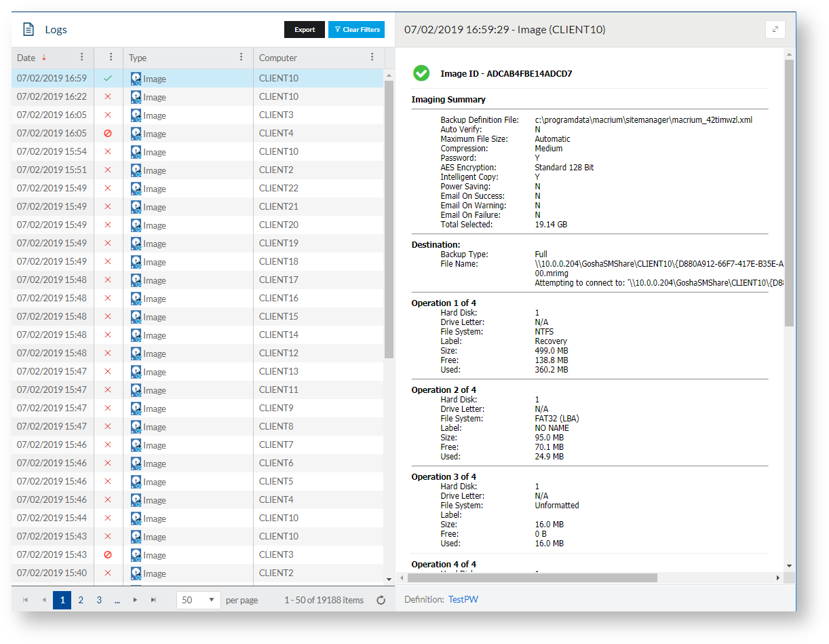Click the Operation 2 of 4 heading

tap(444, 390)
